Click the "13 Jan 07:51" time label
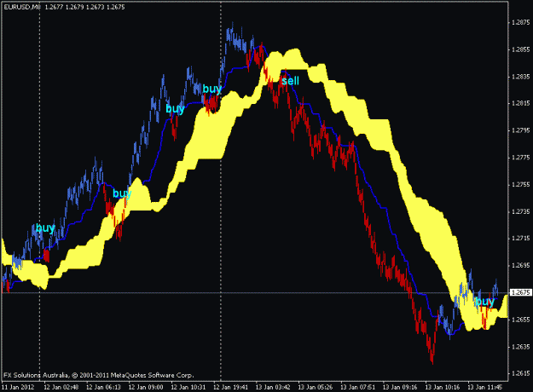Viewport: 533px width, 392px height. click(357, 387)
